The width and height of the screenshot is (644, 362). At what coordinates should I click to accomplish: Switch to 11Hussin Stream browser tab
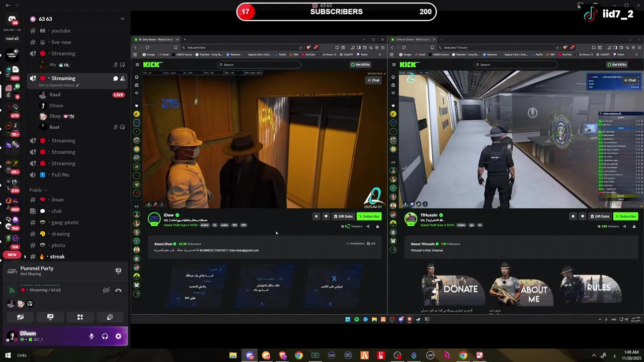(x=414, y=39)
